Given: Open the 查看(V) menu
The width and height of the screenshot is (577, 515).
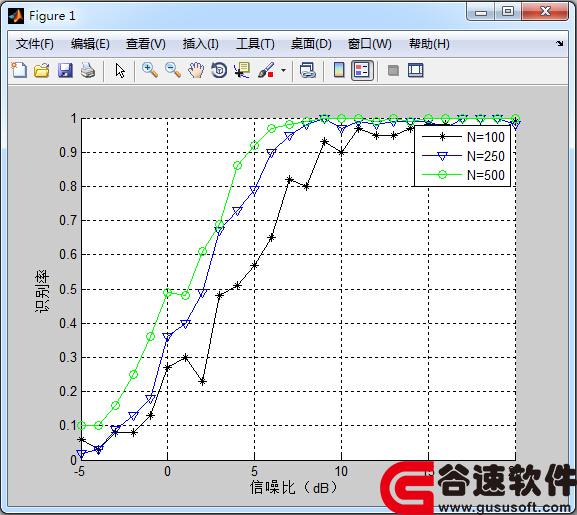Looking at the screenshot, I should tap(146, 44).
